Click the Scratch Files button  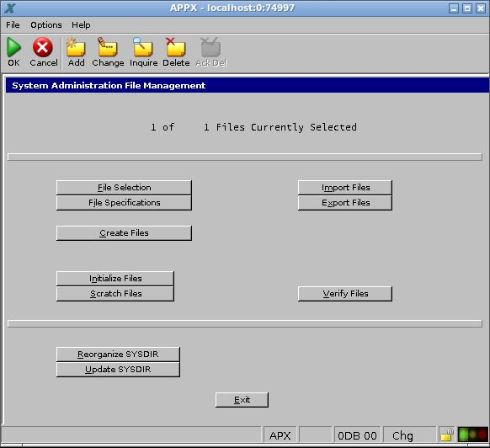click(x=115, y=294)
